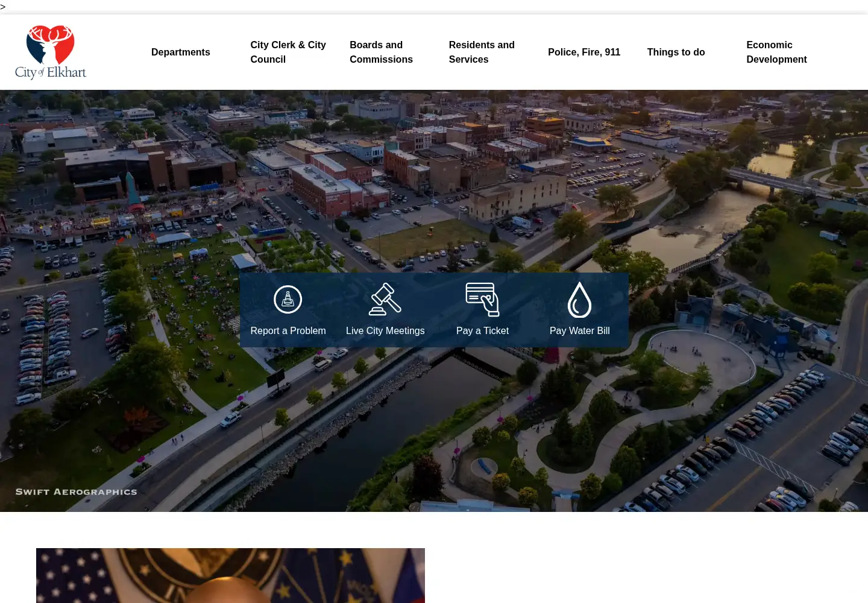This screenshot has width=868, height=603.
Task: Click the gavel icon for Live City Meetings
Action: coord(385,299)
